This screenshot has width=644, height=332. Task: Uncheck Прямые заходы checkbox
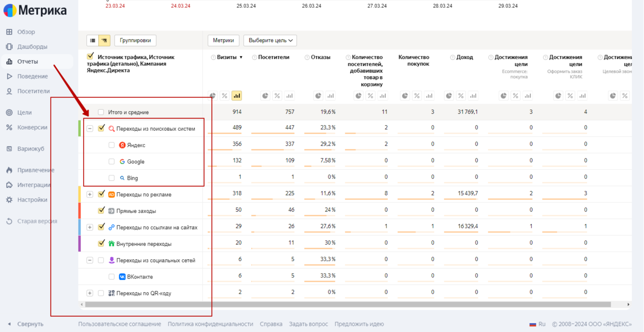[101, 211]
